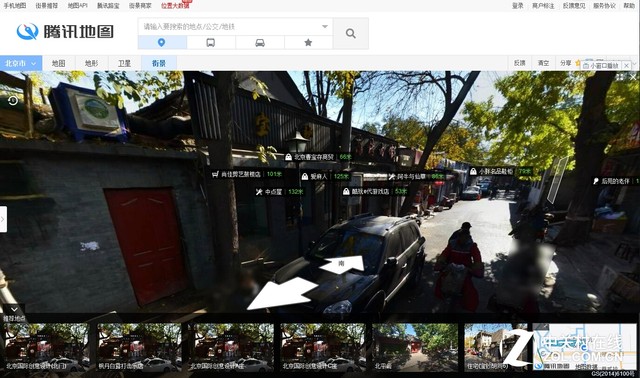Click the magnifier search button
Image resolution: width=640 pixels, height=378 pixels.
point(351,33)
